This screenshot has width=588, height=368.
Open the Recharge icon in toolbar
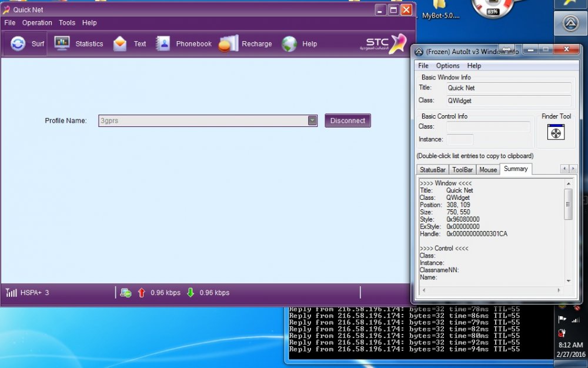(x=228, y=44)
